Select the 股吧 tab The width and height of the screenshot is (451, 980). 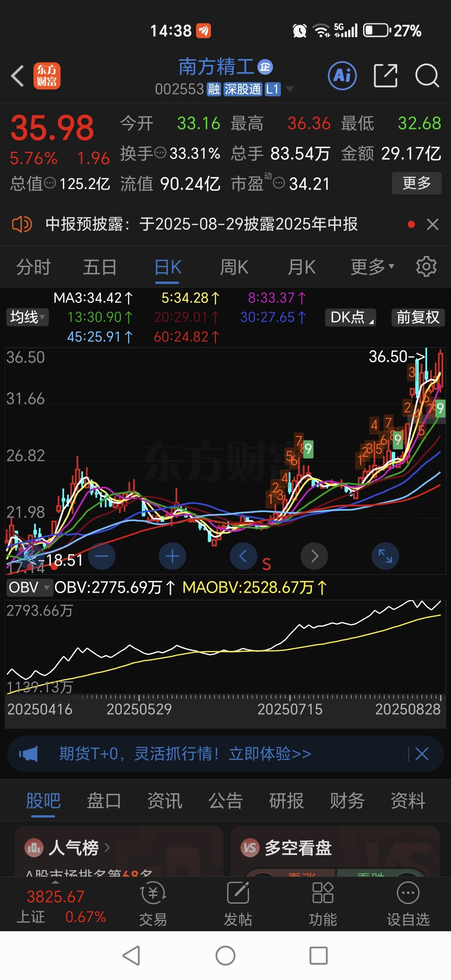43,801
